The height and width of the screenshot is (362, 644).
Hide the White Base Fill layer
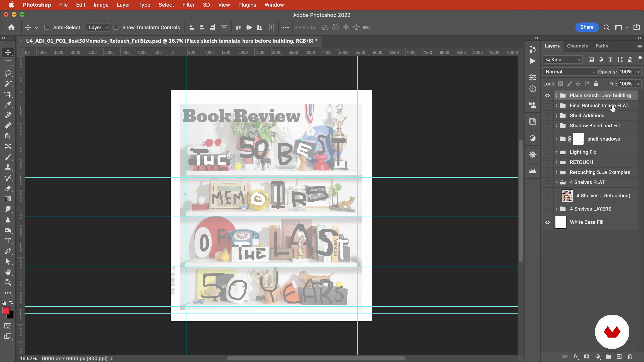coord(548,222)
